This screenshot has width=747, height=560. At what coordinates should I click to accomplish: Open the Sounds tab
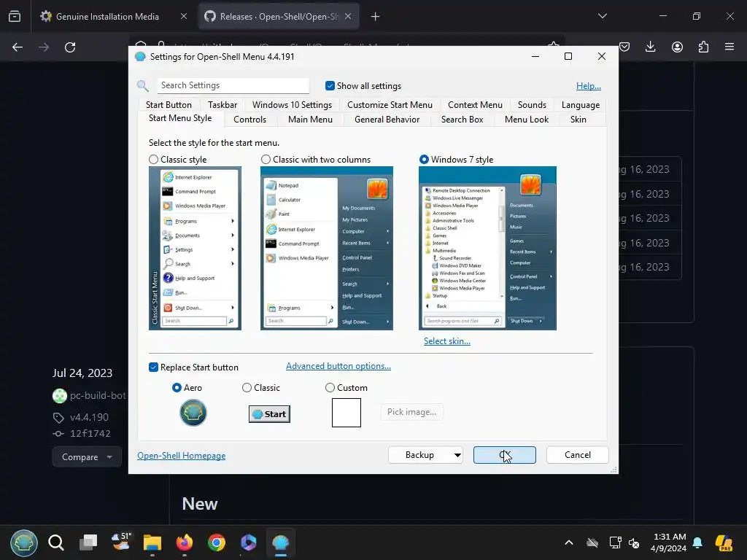(532, 105)
